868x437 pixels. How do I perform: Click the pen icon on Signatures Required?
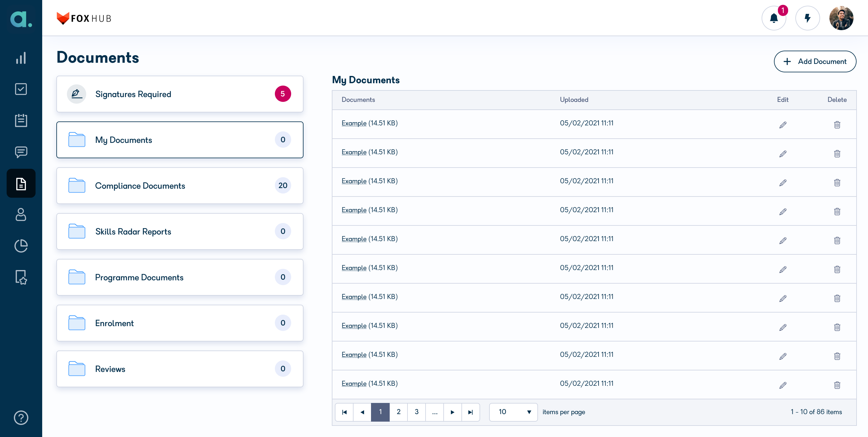tap(77, 94)
